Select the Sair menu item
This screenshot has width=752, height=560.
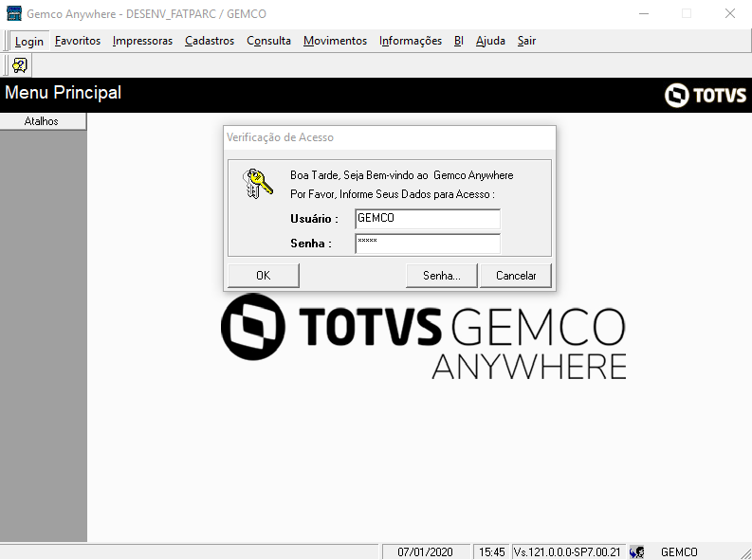pos(526,41)
